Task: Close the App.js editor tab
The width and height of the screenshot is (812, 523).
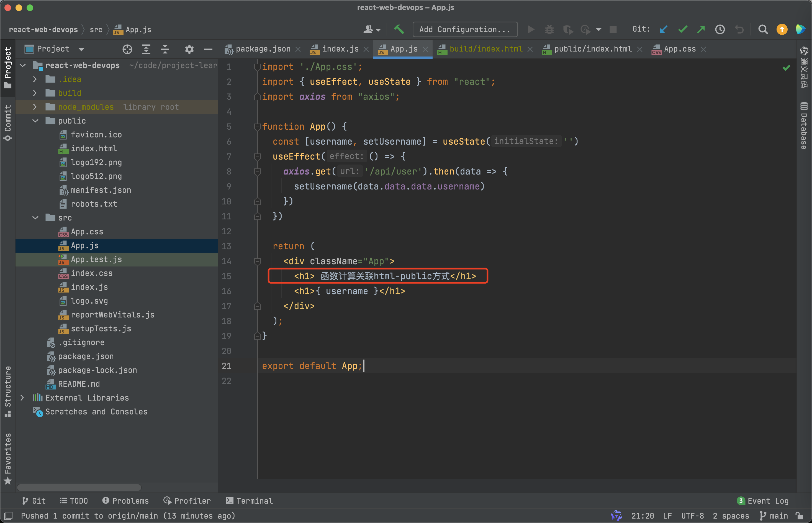Action: click(x=425, y=50)
